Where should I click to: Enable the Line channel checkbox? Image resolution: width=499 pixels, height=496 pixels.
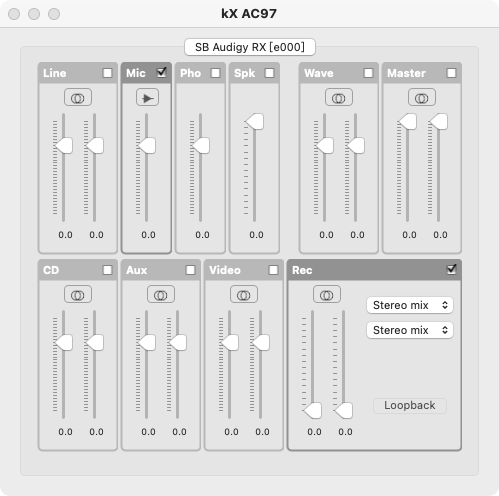107,73
